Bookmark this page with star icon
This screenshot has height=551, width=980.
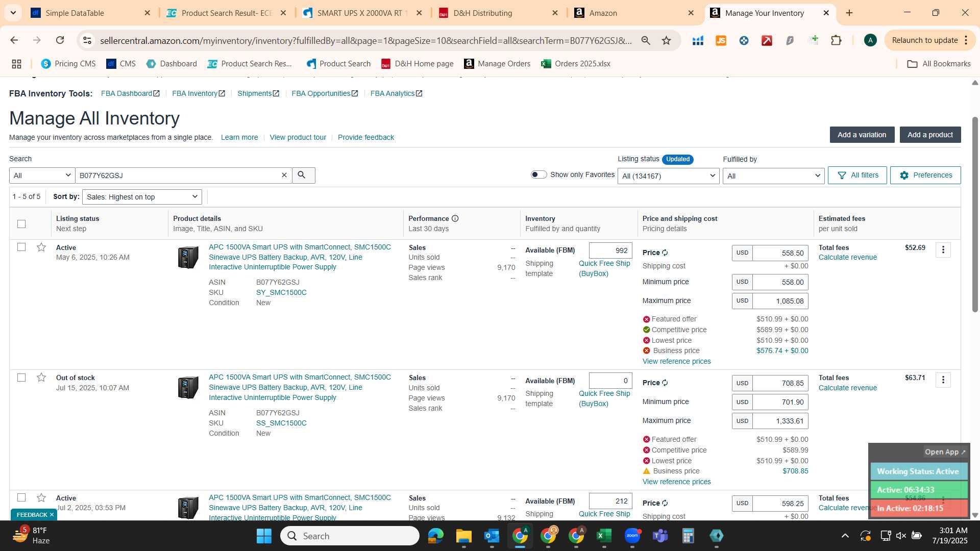tap(666, 40)
